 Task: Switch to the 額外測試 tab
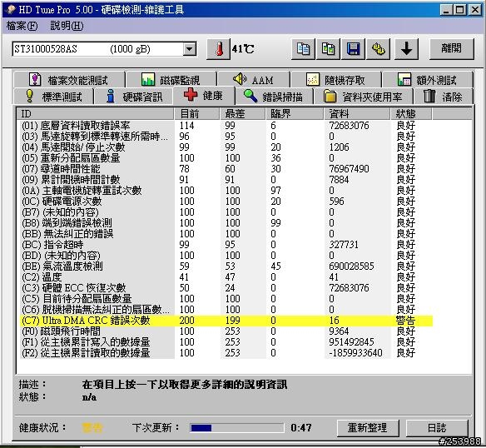coord(428,80)
